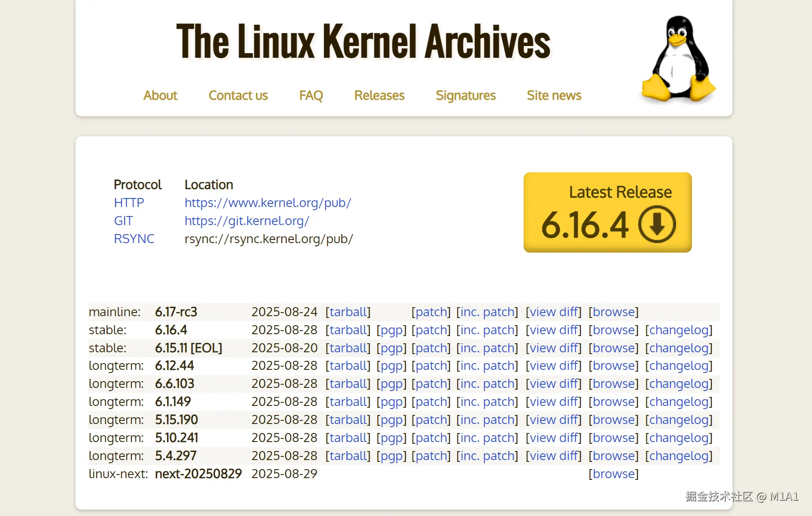
Task: Open patch for longterm 6.1.149
Action: point(431,402)
